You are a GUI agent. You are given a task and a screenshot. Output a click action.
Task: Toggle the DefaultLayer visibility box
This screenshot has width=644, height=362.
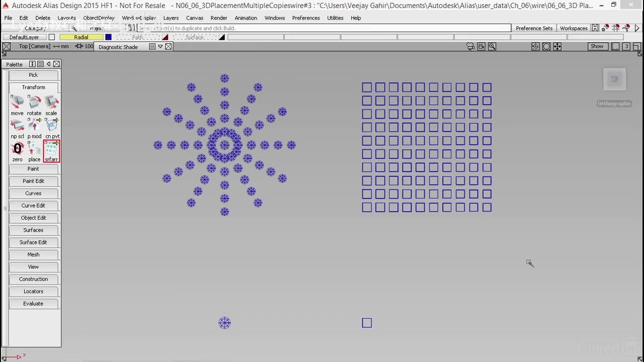(x=52, y=37)
